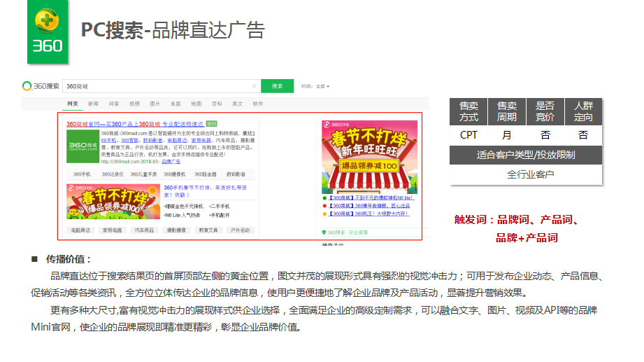Click the 售卖方式 table header
644x362 pixels.
[x=468, y=111]
